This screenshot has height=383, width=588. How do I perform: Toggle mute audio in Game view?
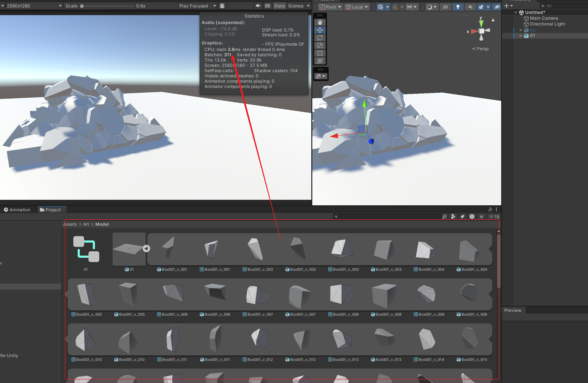258,6
